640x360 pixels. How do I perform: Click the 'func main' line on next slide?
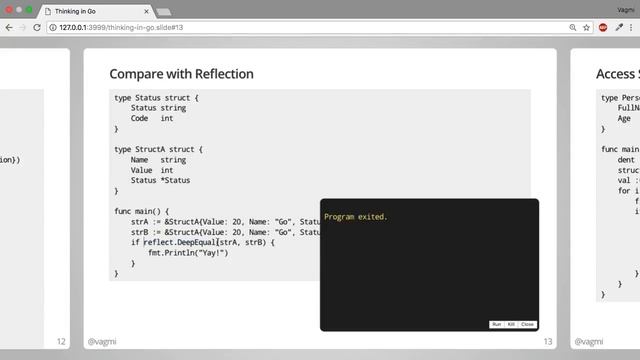pyautogui.click(x=620, y=149)
